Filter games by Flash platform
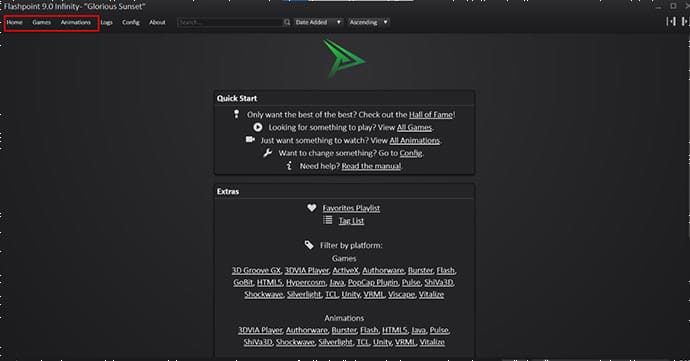Image resolution: width=690 pixels, height=361 pixels. [445, 270]
